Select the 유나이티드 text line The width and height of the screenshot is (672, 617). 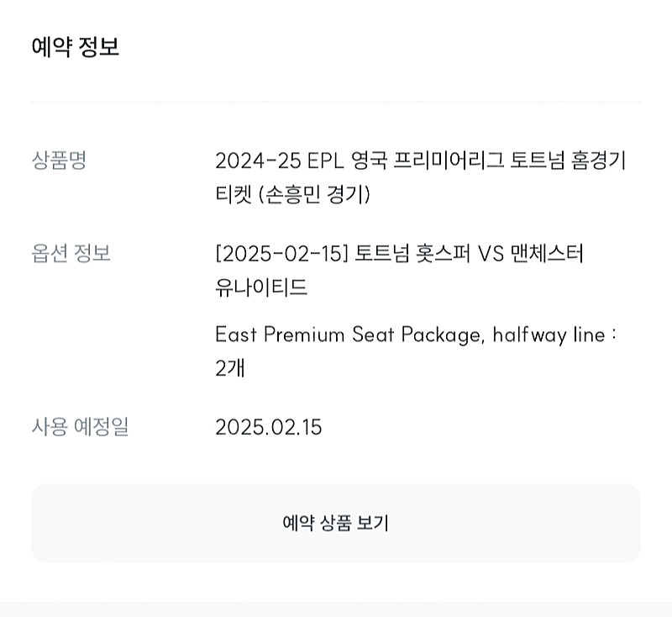261,287
